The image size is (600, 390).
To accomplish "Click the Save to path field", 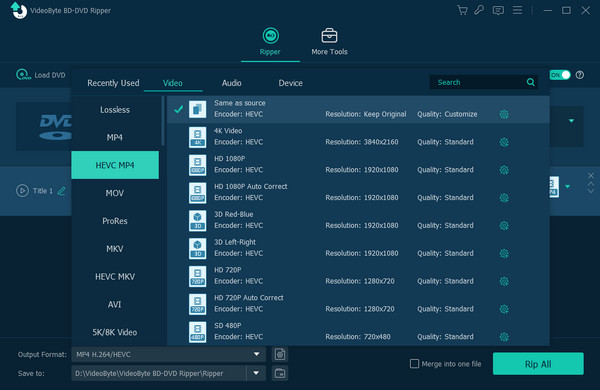I will tap(158, 373).
